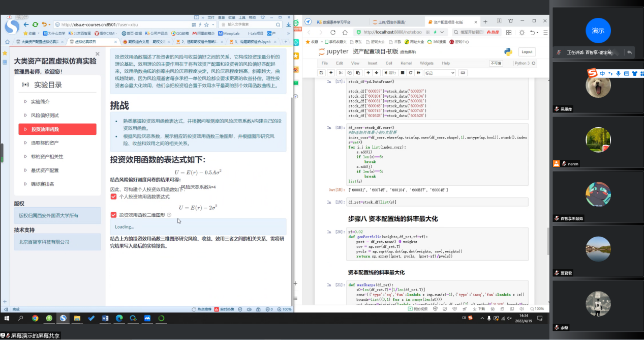Restart the kernel with the circular arrow icon
This screenshot has height=340, width=644.
pos(410,73)
